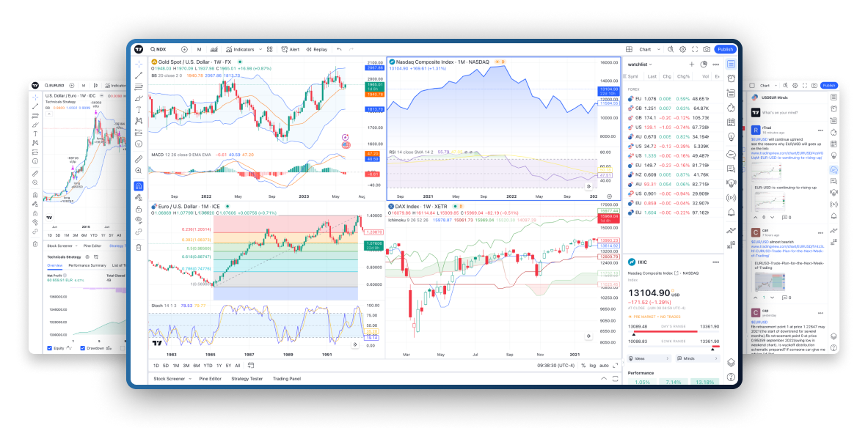Take a chart snapshot with main camera icon

(707, 49)
